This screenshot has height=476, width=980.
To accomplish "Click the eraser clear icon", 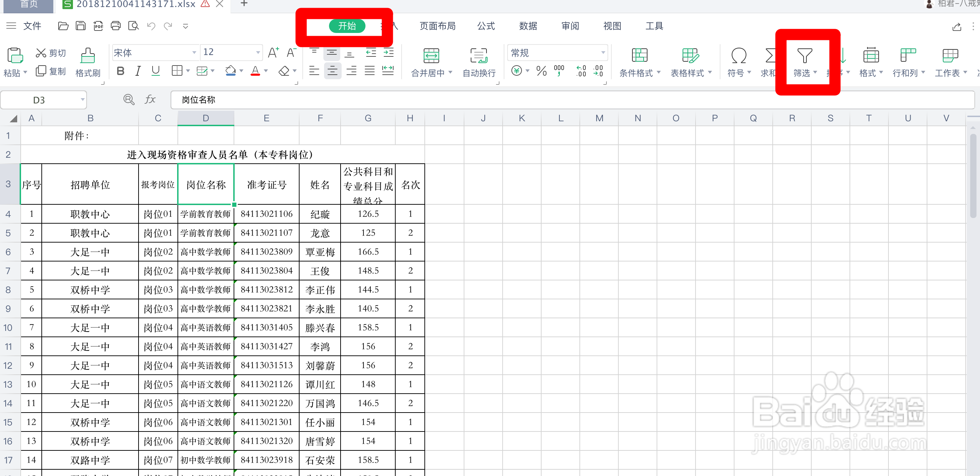I will pyautogui.click(x=284, y=71).
